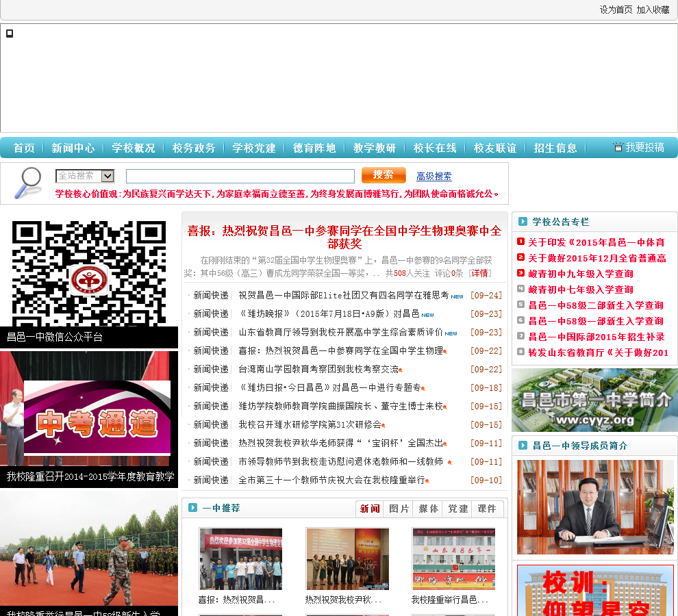Open the 潍坊晚报 2015年7月18日 news item
Screen dimensions: 678x616
[329, 314]
